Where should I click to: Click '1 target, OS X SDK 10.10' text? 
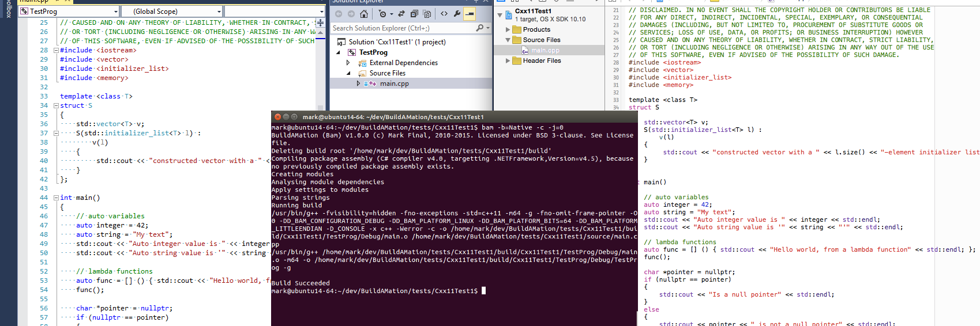[550, 19]
